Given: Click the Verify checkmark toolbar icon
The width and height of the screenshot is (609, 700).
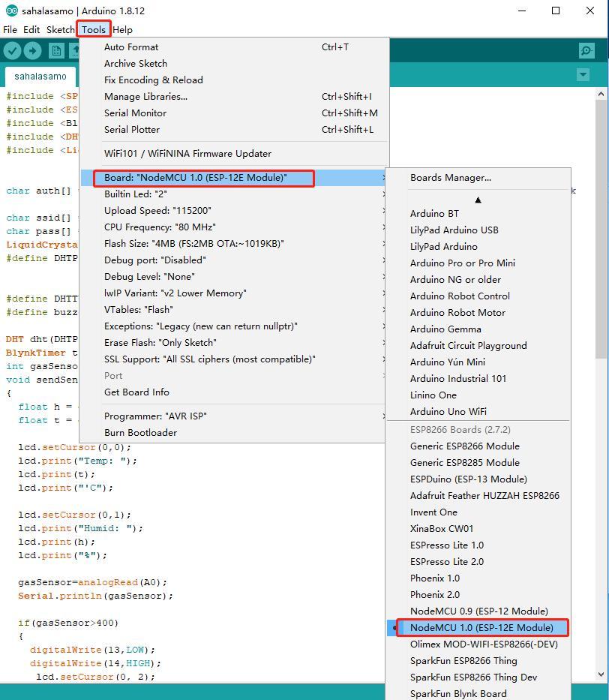Looking at the screenshot, I should pyautogui.click(x=13, y=51).
